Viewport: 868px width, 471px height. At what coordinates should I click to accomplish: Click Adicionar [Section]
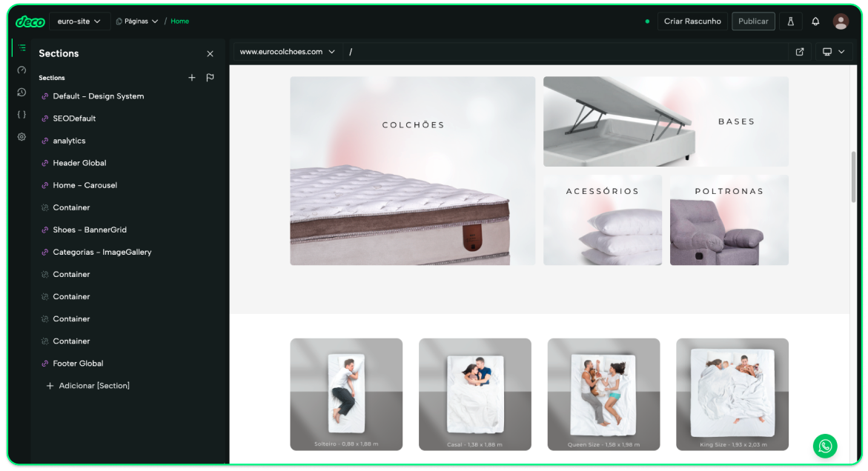[88, 386]
